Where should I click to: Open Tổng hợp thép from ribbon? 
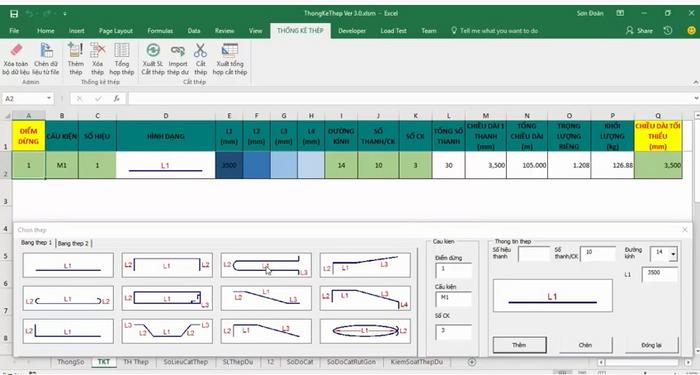click(121, 50)
